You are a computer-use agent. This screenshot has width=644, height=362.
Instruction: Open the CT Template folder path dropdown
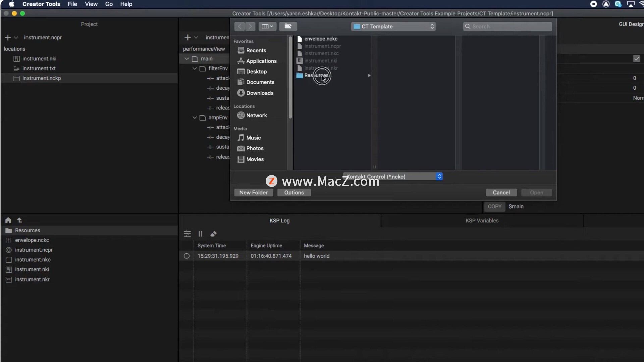coord(393,26)
